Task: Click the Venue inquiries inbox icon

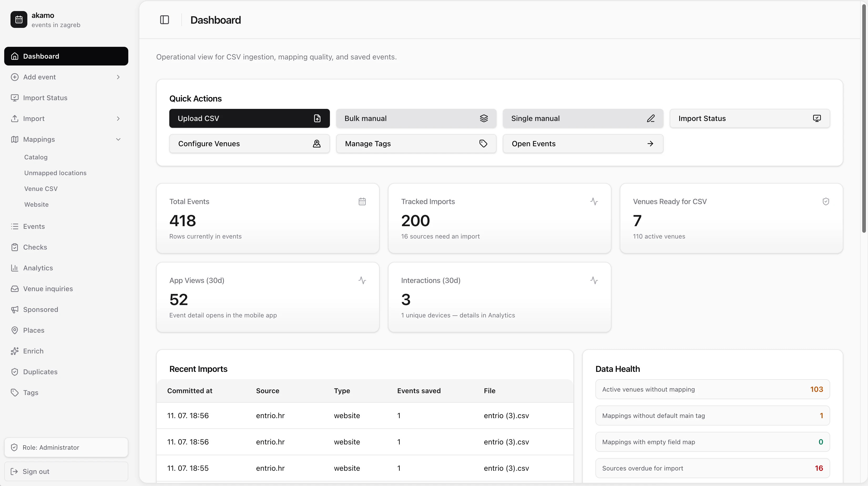Action: pyautogui.click(x=14, y=288)
